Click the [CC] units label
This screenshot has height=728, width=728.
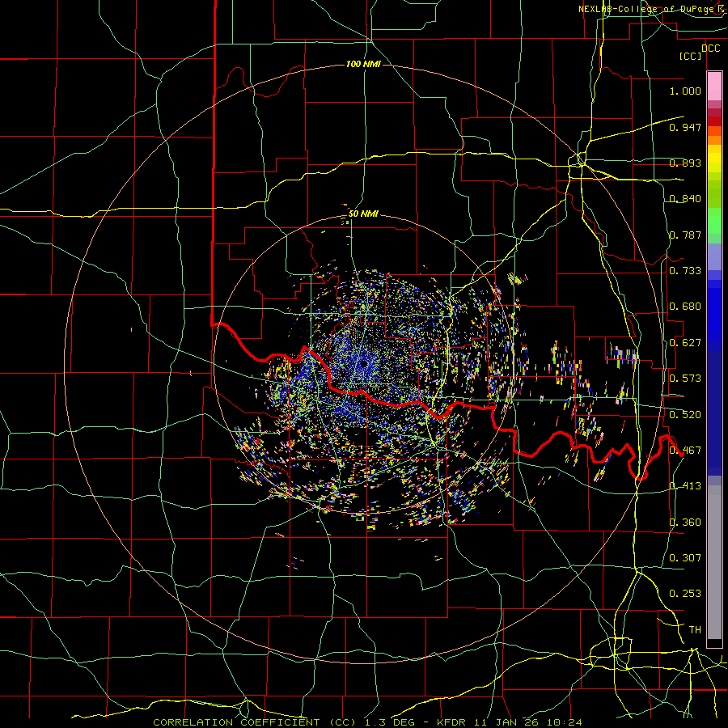tap(691, 56)
